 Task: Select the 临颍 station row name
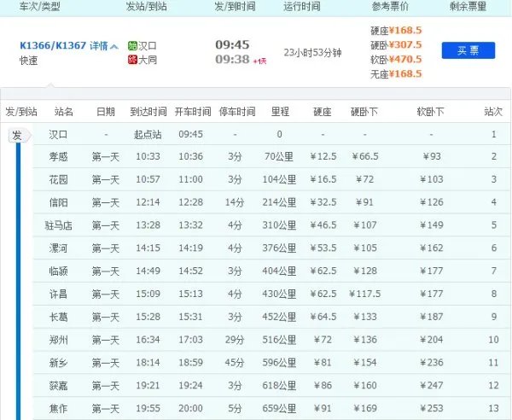[x=58, y=271]
